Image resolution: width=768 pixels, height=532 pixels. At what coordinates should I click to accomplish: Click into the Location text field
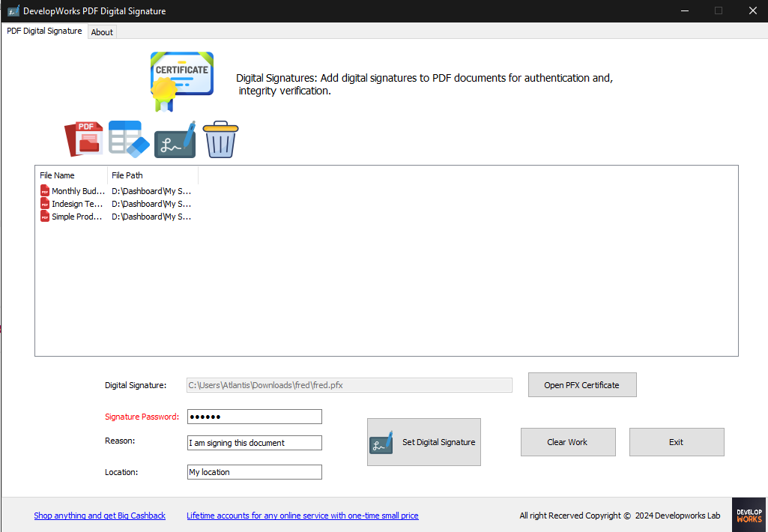[x=254, y=472]
